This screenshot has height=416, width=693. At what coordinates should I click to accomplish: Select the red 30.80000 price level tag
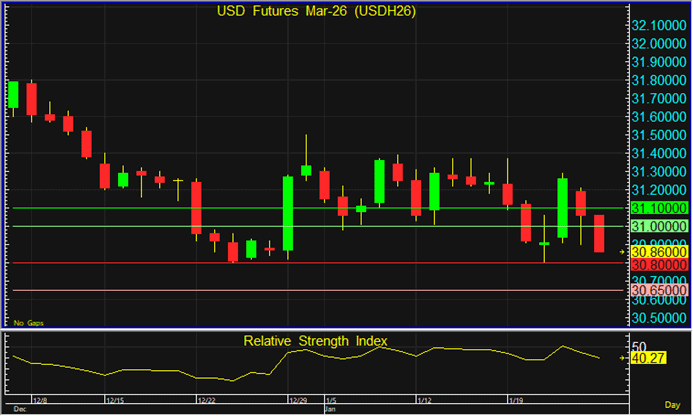(x=656, y=267)
